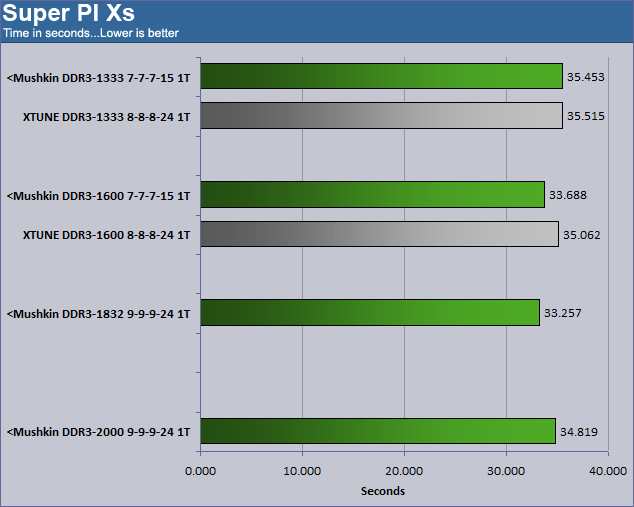Click label Mushkin DDR3-1832 9-9-9-24 1T
The height and width of the screenshot is (507, 634).
(x=98, y=314)
